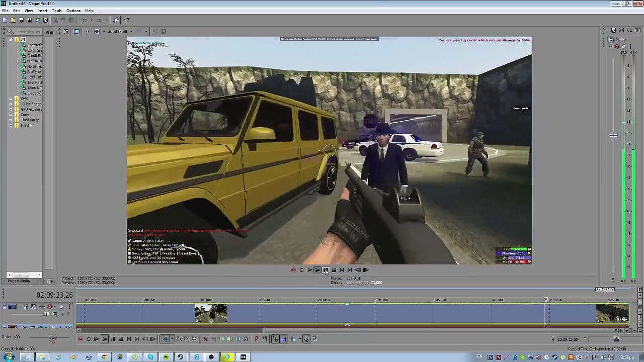Click the Insert Marker flag icon

click(256, 339)
